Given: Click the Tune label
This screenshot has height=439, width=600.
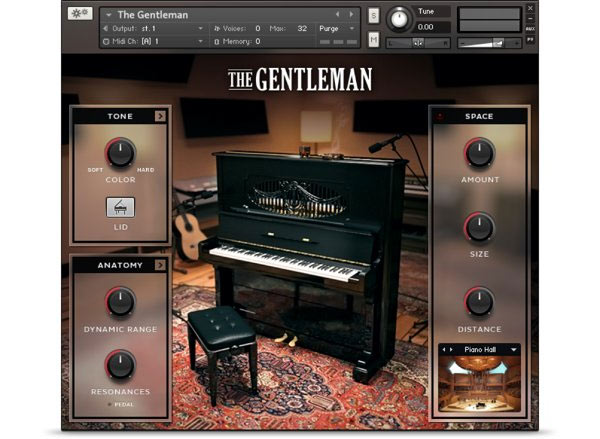Looking at the screenshot, I should tap(426, 11).
